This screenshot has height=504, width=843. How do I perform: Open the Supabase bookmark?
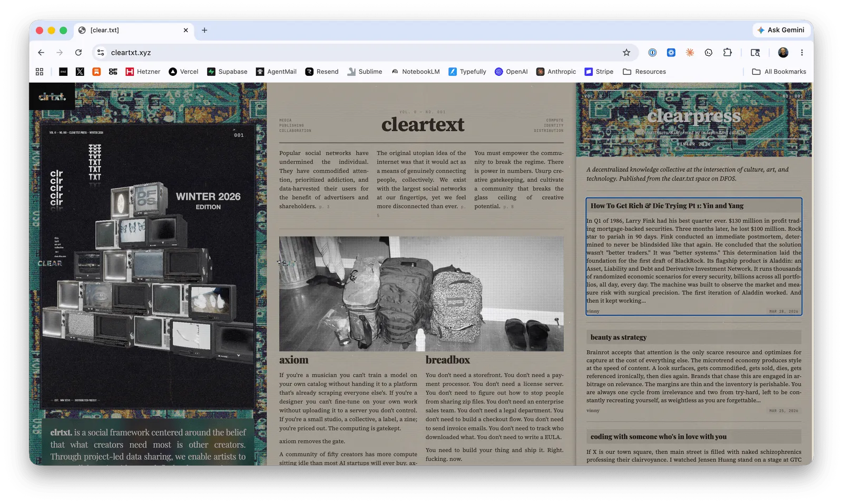(x=227, y=72)
